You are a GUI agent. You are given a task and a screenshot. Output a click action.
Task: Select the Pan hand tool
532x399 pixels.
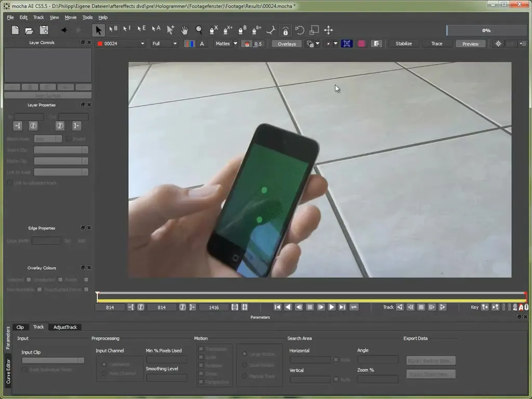pos(184,30)
